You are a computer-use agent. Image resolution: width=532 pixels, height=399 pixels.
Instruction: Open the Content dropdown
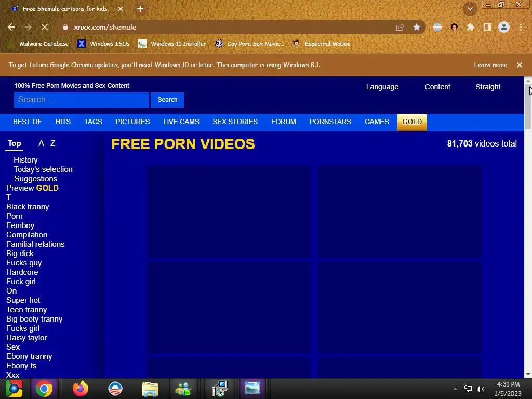437,87
